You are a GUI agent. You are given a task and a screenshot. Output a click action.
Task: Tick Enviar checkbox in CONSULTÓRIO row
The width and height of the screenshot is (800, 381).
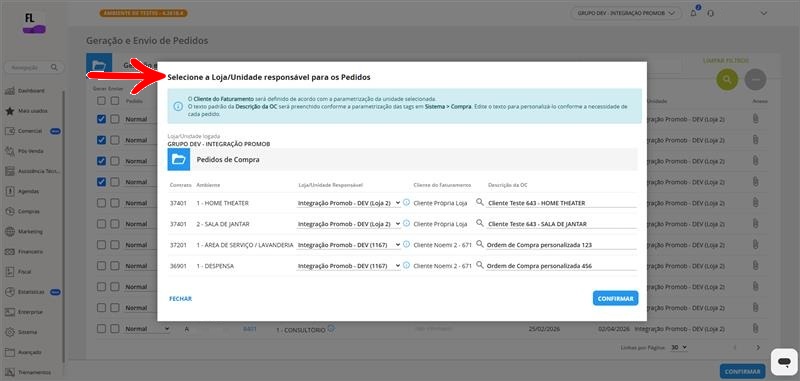115,329
